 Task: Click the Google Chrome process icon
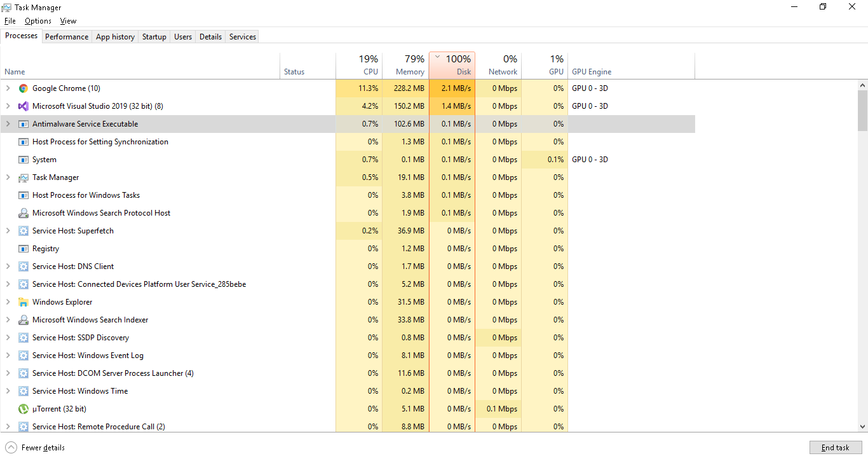(24, 88)
